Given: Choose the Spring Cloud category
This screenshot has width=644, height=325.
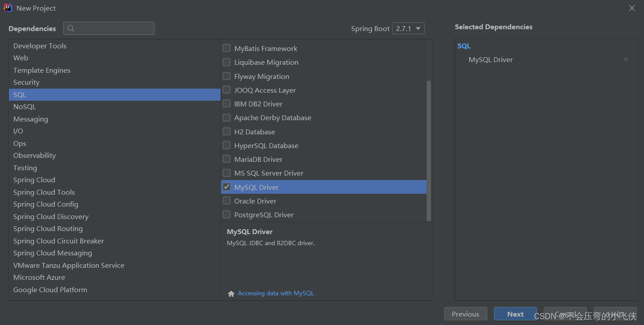Looking at the screenshot, I should point(114,180).
